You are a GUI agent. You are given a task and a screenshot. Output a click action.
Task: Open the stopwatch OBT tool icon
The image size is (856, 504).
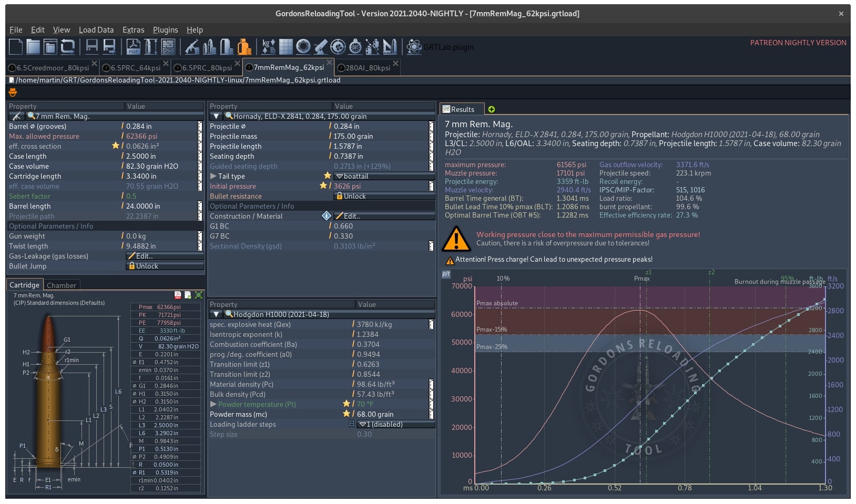355,47
